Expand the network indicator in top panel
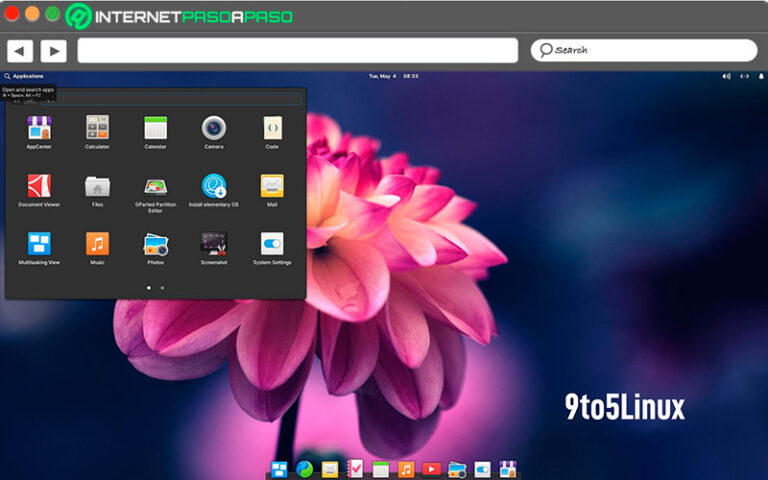 (743, 76)
